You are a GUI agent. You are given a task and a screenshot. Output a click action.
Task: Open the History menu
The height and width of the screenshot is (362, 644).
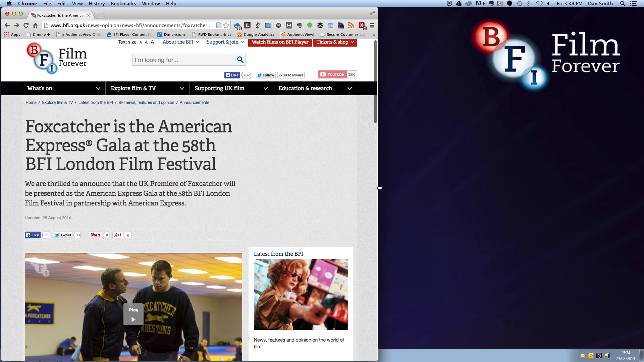coord(97,4)
